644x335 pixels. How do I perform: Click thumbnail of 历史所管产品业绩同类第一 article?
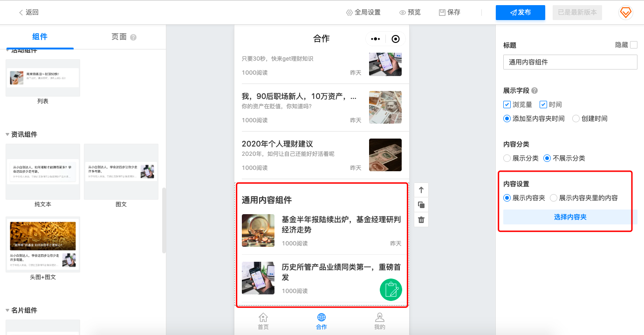click(x=258, y=278)
